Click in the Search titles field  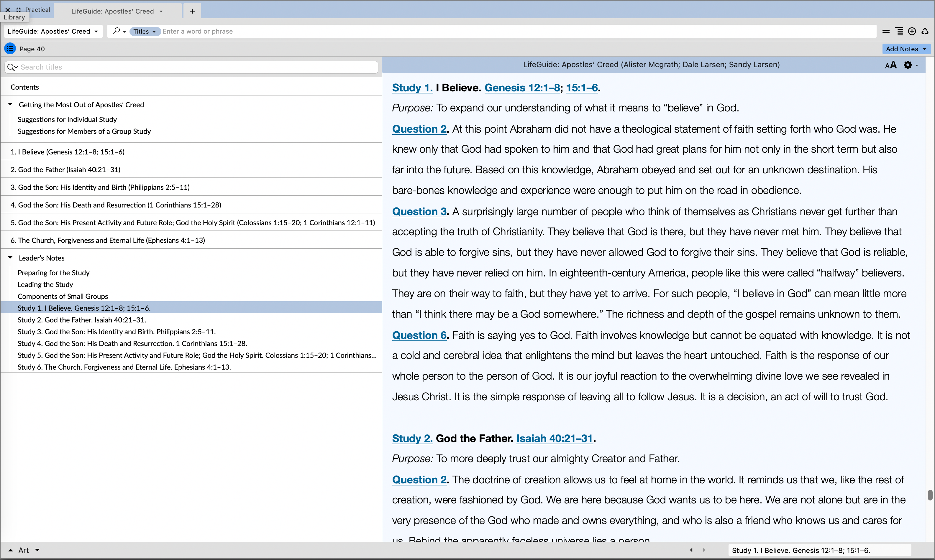coord(191,67)
